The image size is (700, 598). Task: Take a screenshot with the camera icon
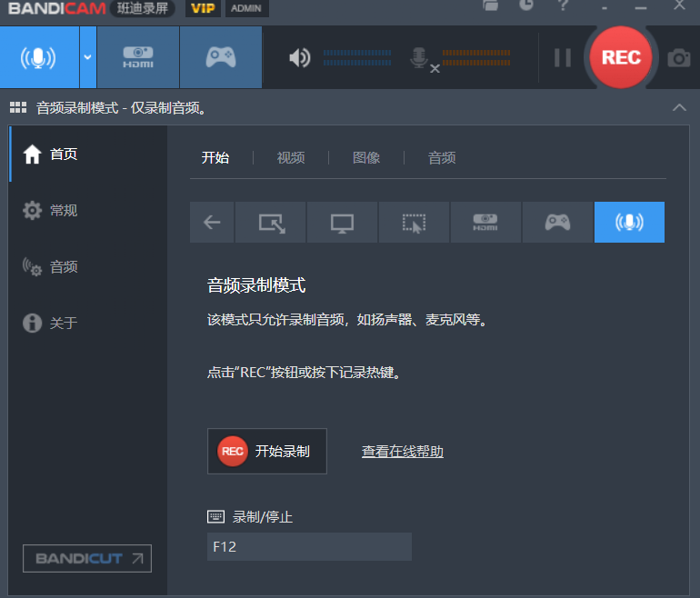(x=679, y=58)
